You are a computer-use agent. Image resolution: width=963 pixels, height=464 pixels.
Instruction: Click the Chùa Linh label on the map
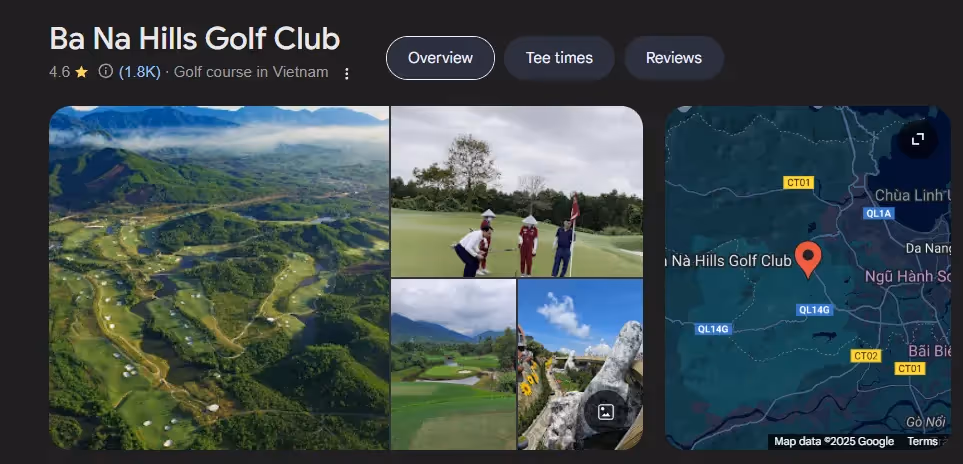click(913, 195)
